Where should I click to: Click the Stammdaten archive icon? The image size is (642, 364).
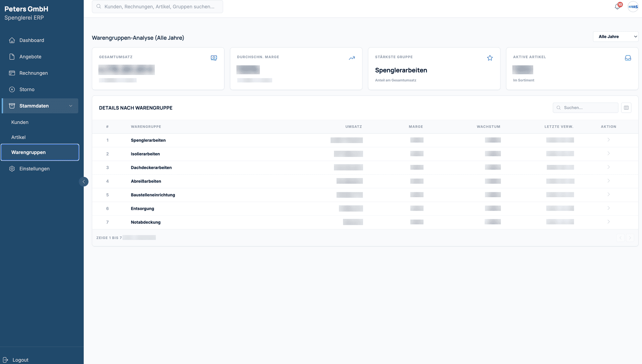(12, 106)
